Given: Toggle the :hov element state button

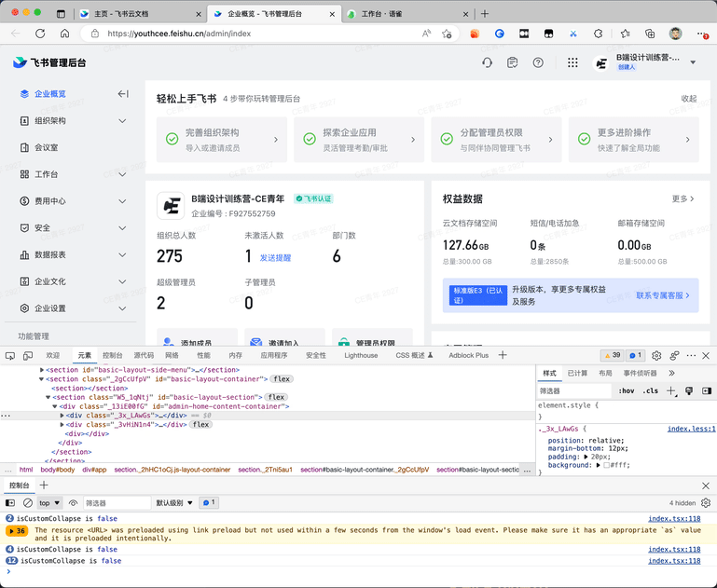Looking at the screenshot, I should click(627, 390).
